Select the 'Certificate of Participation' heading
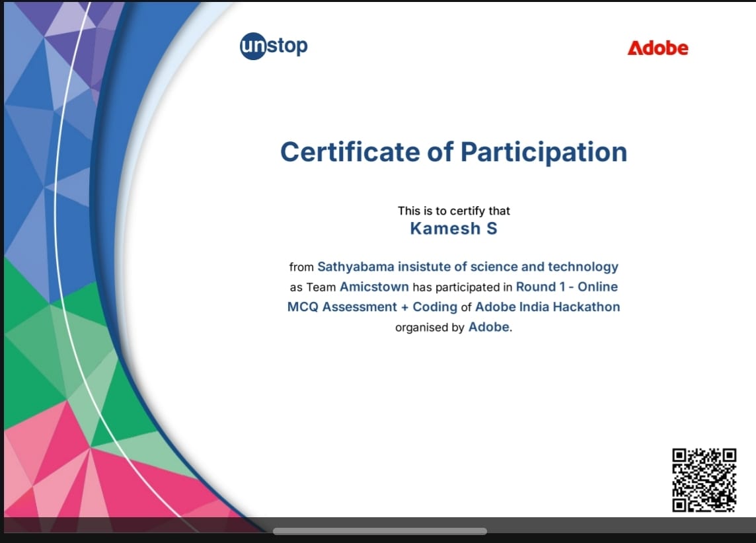 (454, 152)
